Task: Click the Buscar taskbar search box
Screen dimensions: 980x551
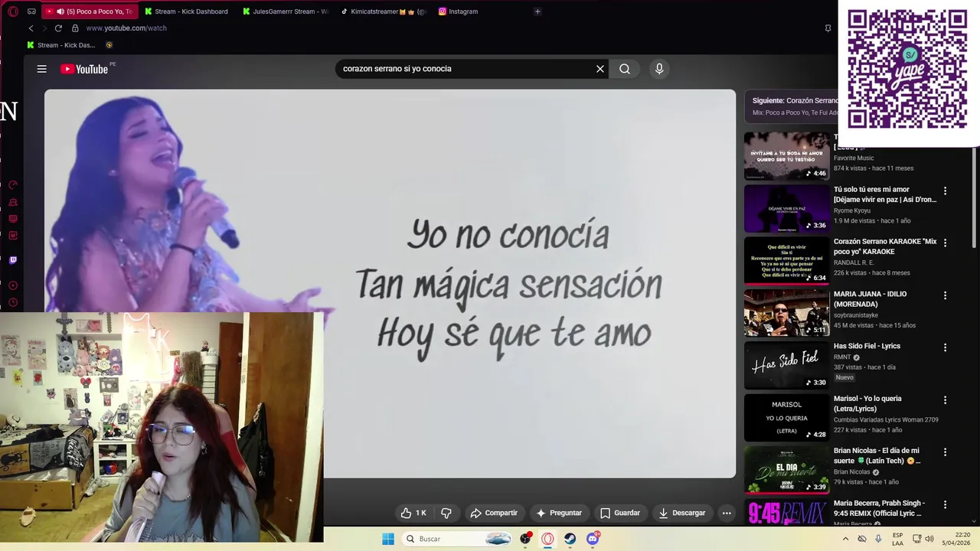Action: 457,539
